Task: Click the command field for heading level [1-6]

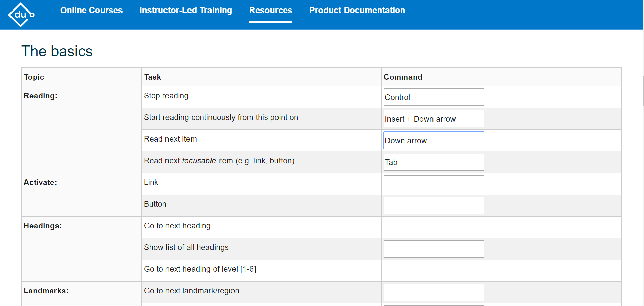Action: (434, 270)
